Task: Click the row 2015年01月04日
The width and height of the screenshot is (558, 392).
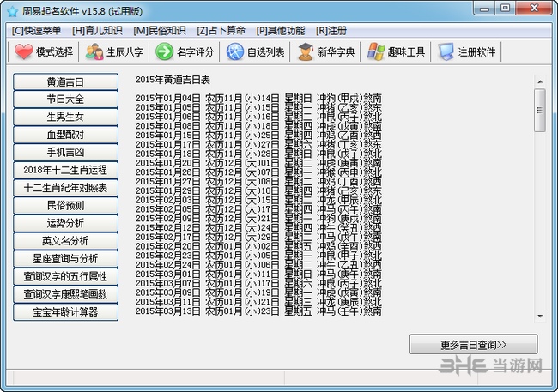Action: [258, 98]
